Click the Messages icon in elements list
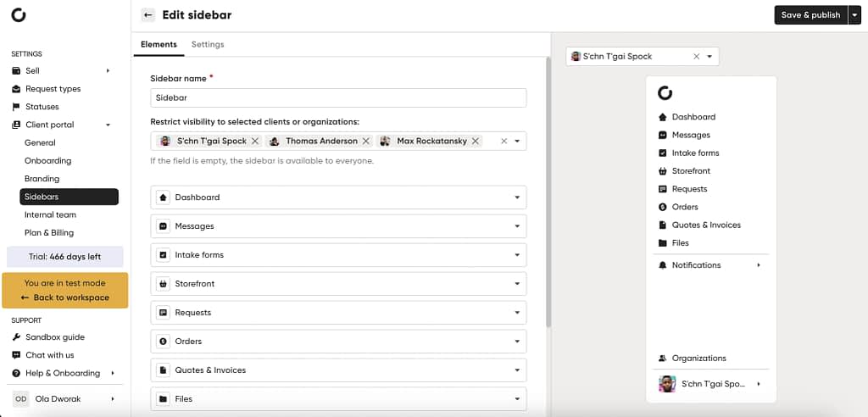Screen dimensions: 868x417 pos(163,226)
